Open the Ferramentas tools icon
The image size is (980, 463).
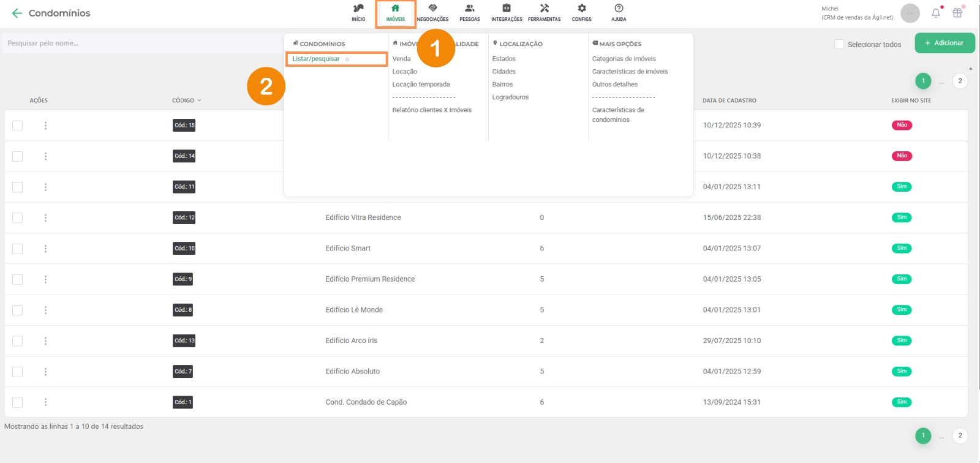pos(544,9)
